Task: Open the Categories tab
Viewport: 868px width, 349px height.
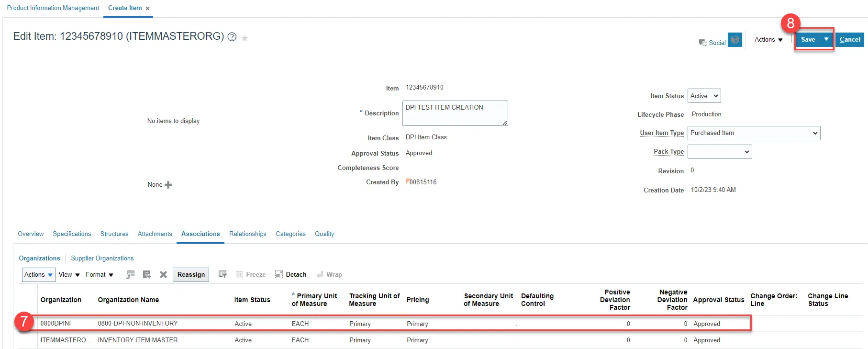Action: coord(290,234)
